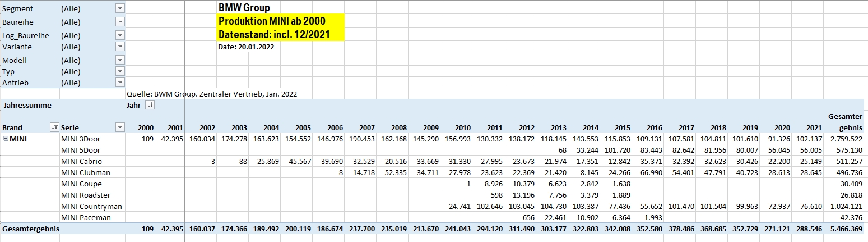Select the BMW Group title cell

[244, 8]
